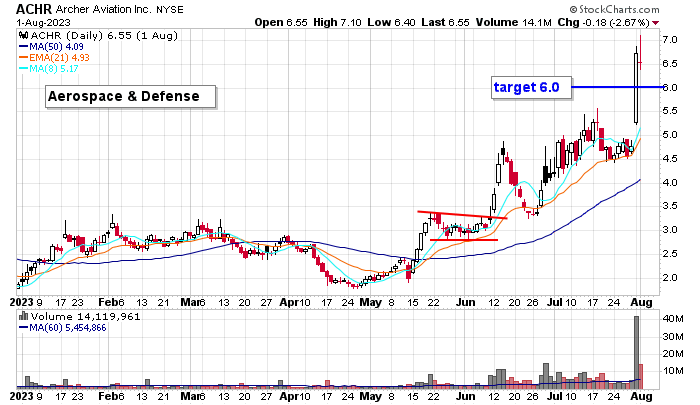Click the May label on upper date axis

371,303
